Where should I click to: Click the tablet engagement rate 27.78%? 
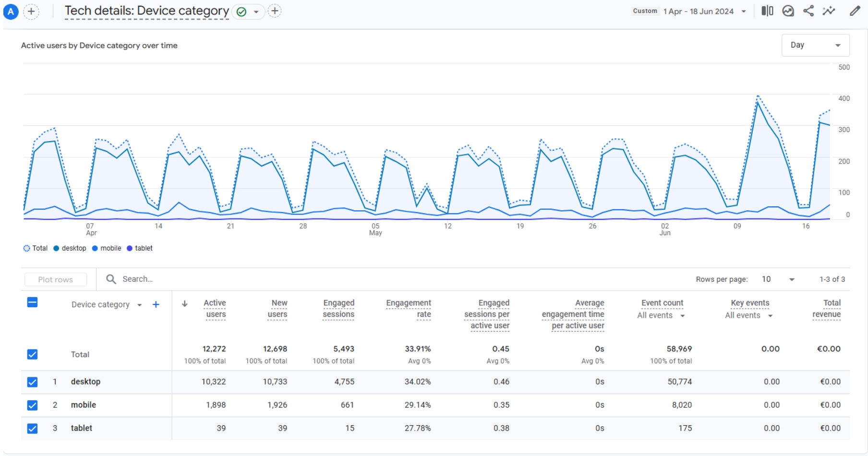point(418,428)
